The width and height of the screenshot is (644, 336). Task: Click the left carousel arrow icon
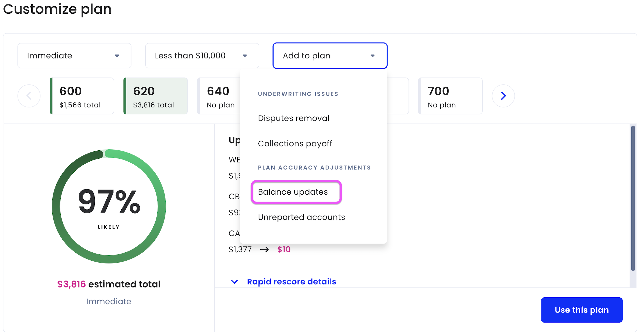coord(29,96)
